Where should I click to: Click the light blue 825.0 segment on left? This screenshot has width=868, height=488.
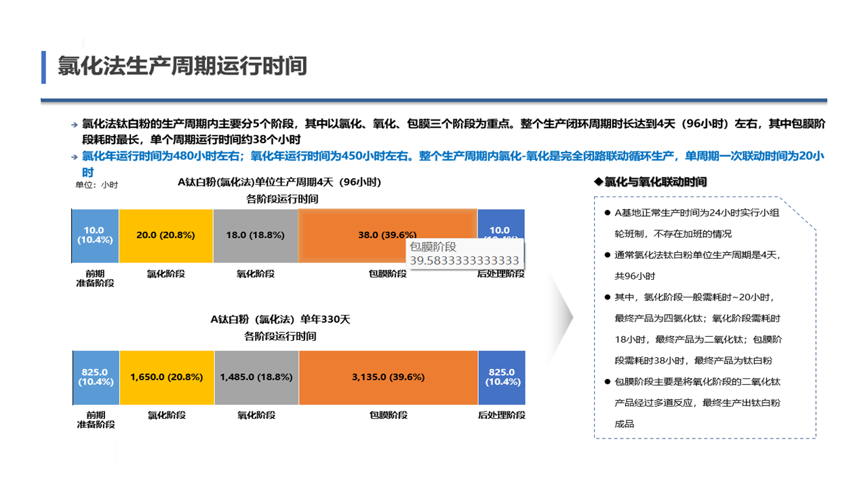(x=95, y=378)
